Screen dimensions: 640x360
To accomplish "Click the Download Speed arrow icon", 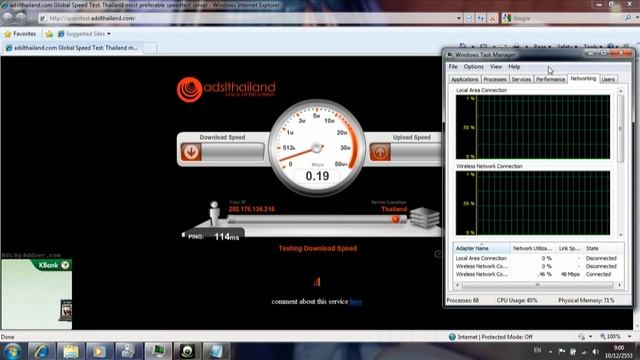I will (191, 152).
